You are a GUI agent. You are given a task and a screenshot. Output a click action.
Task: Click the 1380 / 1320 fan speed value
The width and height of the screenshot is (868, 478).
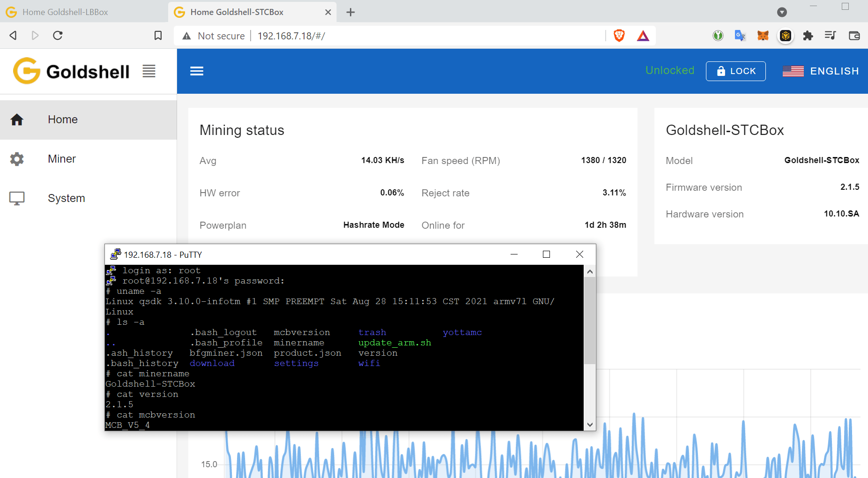click(603, 160)
